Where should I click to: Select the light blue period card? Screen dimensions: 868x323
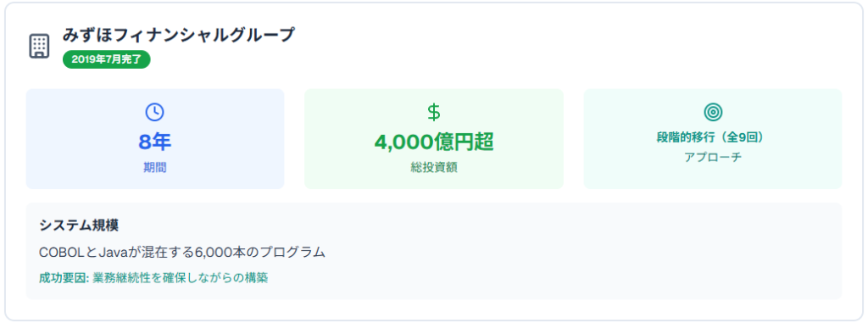pyautogui.click(x=155, y=139)
